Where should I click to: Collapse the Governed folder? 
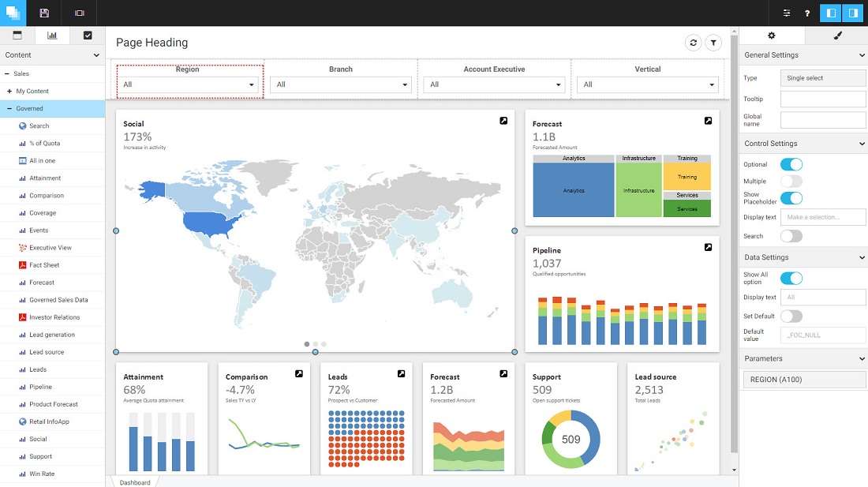click(9, 108)
